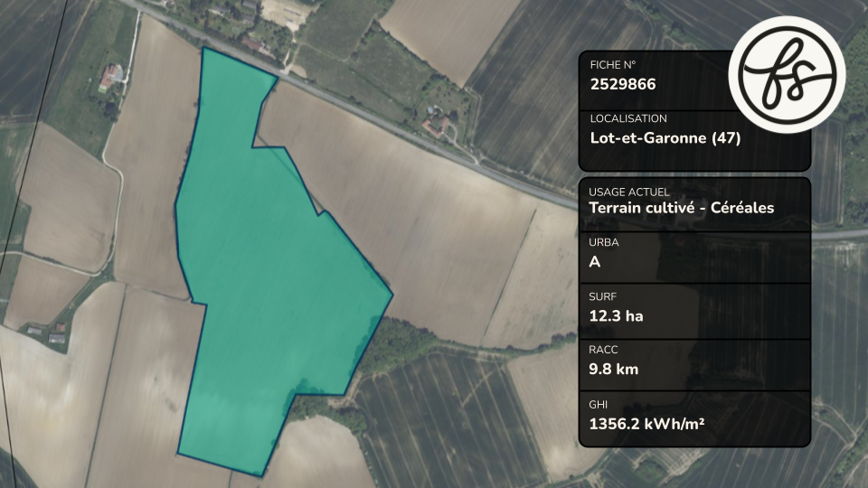
Task: Click the FICHE N° label
Action: pyautogui.click(x=613, y=65)
